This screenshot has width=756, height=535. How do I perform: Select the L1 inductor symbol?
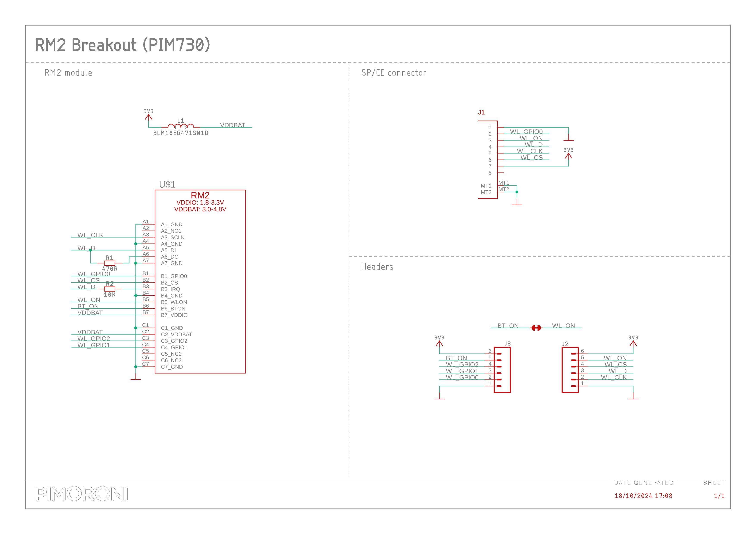(x=181, y=126)
